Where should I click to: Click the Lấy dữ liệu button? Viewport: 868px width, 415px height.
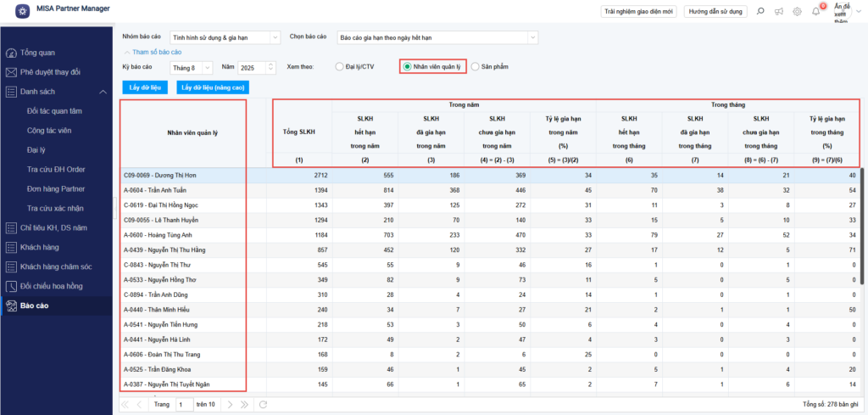(146, 87)
